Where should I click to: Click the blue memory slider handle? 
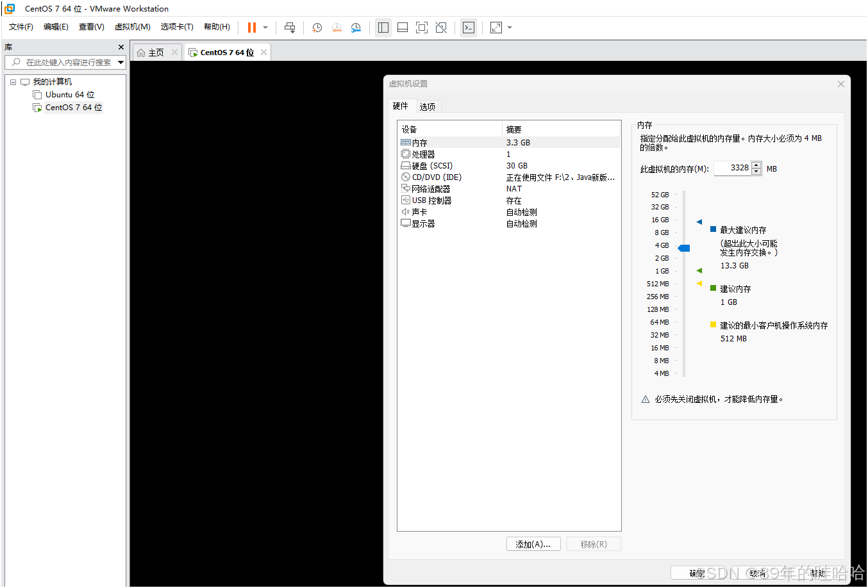coord(684,248)
